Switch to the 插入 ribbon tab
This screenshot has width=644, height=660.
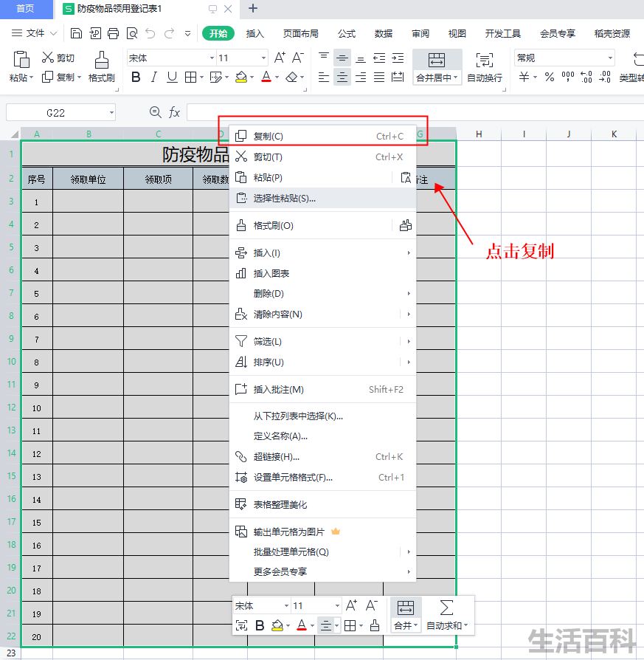click(x=255, y=34)
